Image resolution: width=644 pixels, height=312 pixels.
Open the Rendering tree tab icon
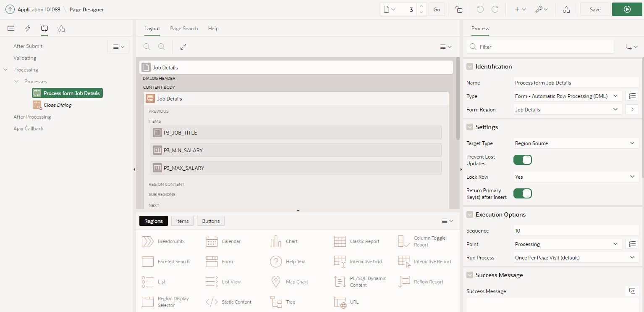11,28
